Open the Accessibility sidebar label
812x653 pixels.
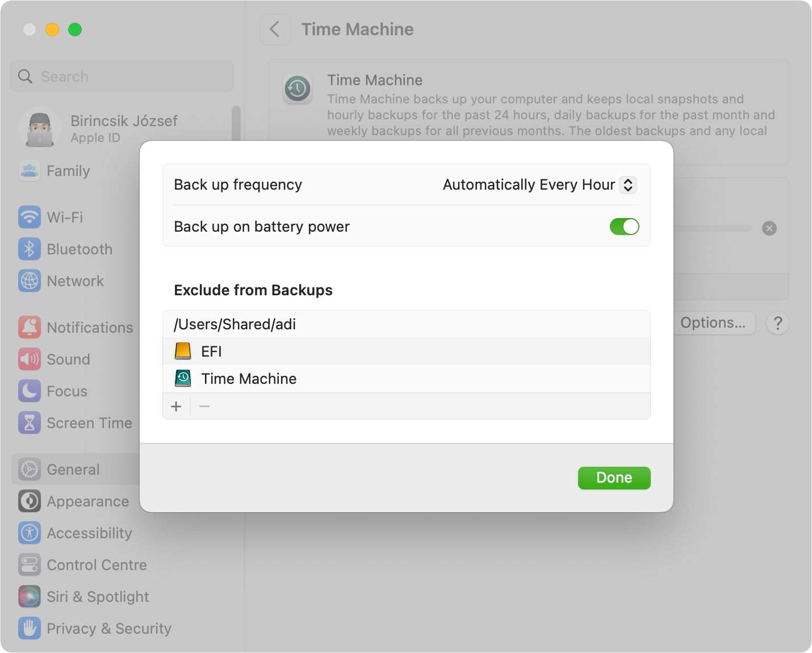click(x=89, y=533)
